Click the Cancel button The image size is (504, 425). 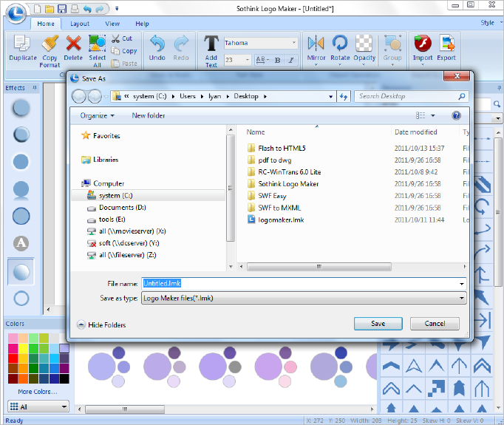[435, 323]
